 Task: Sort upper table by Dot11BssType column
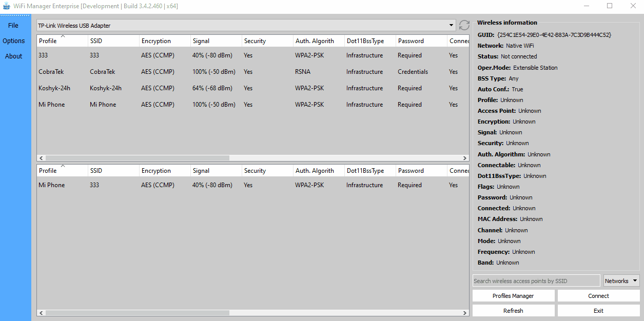370,41
